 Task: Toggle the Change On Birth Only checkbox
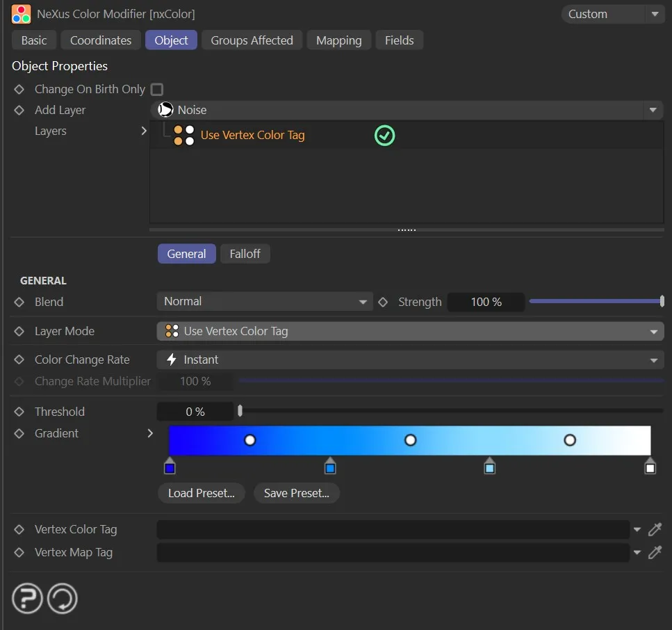pyautogui.click(x=156, y=89)
